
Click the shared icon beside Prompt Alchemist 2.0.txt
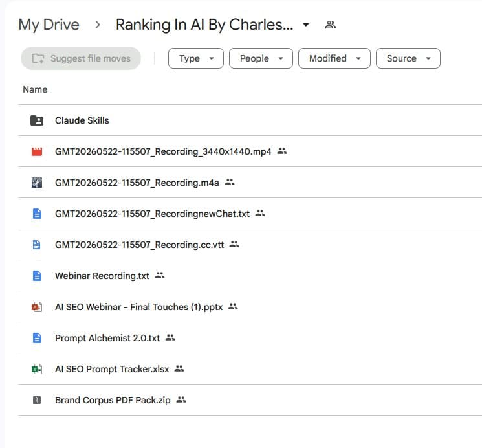pyautogui.click(x=170, y=337)
